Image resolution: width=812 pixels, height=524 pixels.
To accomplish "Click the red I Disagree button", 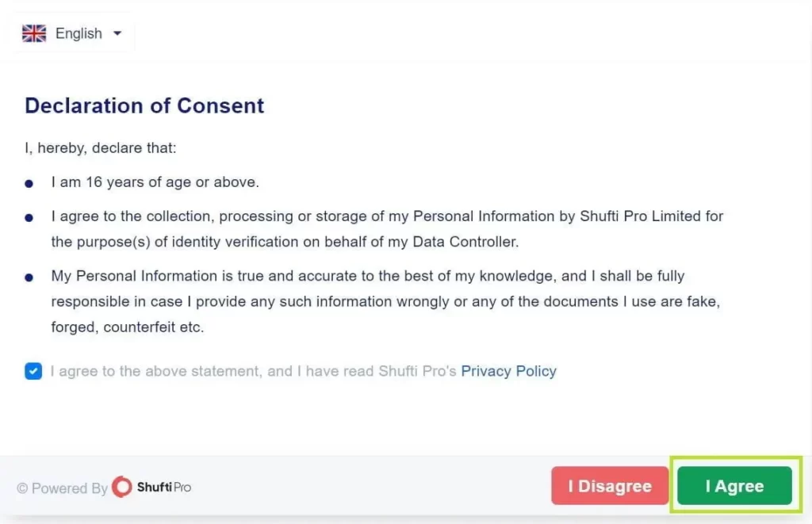I will click(610, 486).
